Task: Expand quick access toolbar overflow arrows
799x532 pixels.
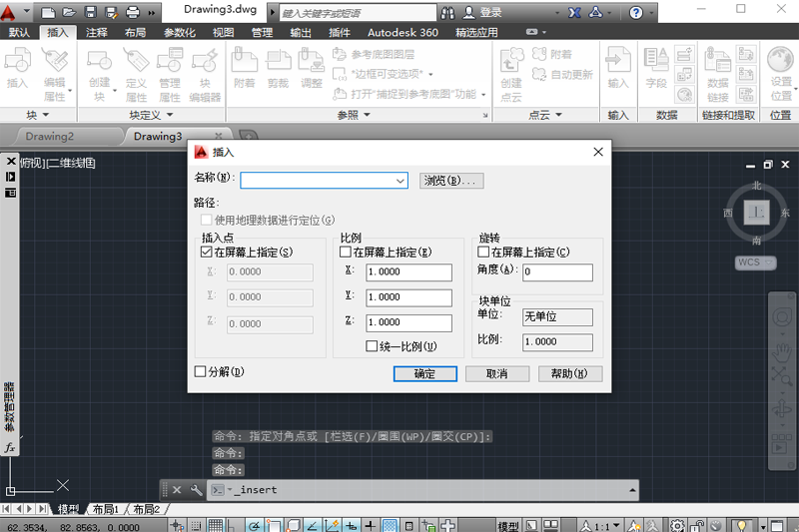Action: point(152,13)
